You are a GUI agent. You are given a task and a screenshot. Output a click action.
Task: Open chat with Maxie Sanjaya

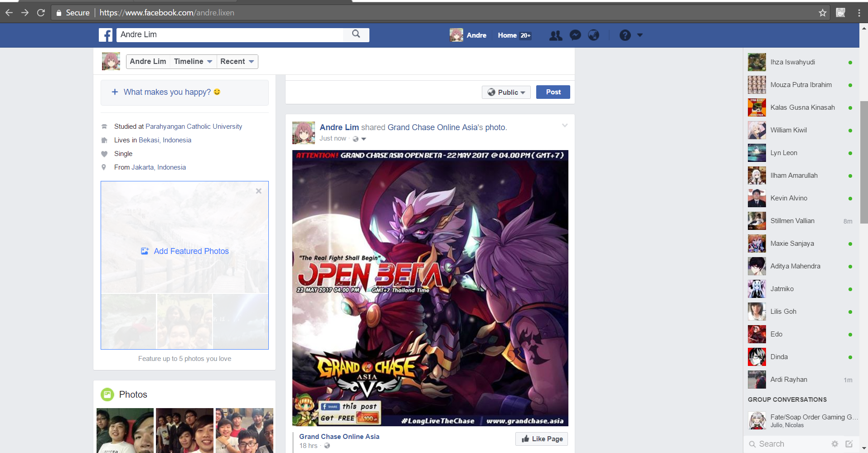(x=801, y=244)
